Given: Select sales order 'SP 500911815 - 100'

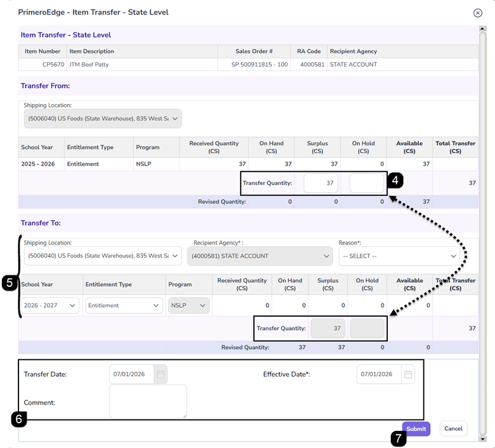Looking at the screenshot, I should (260, 64).
